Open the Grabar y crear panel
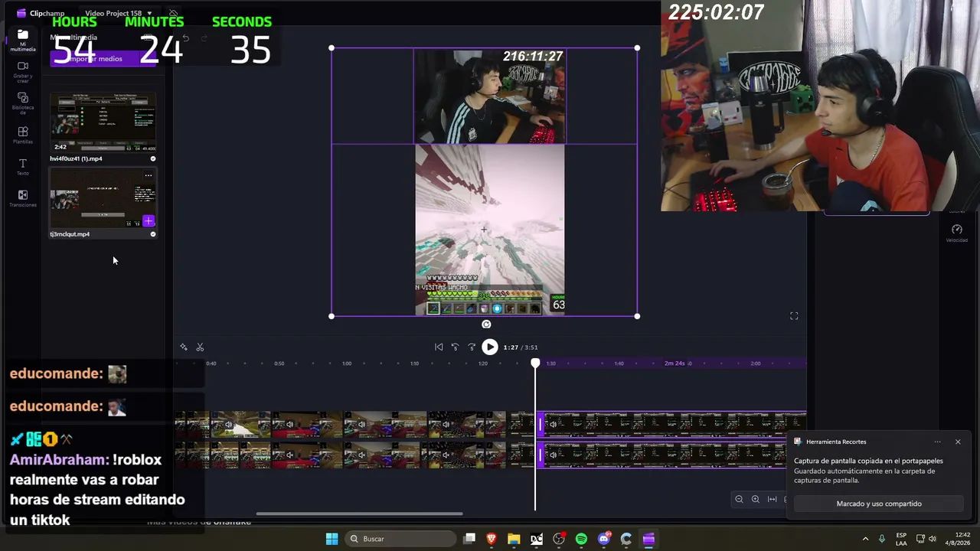The width and height of the screenshot is (980, 551). (23, 71)
